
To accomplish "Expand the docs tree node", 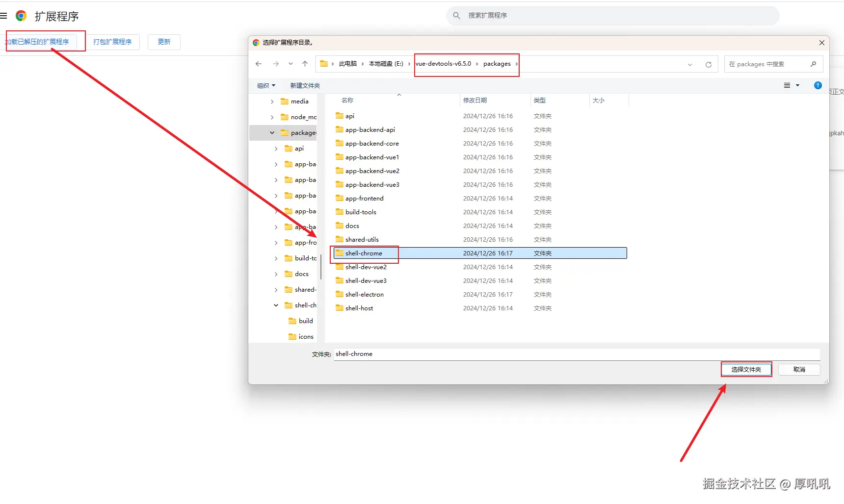I will click(x=276, y=274).
